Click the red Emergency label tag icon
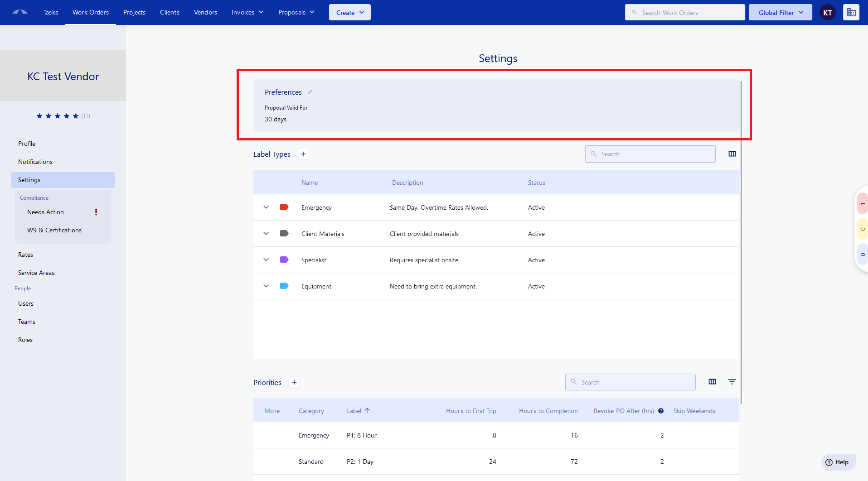Image resolution: width=868 pixels, height=481 pixels. point(284,207)
